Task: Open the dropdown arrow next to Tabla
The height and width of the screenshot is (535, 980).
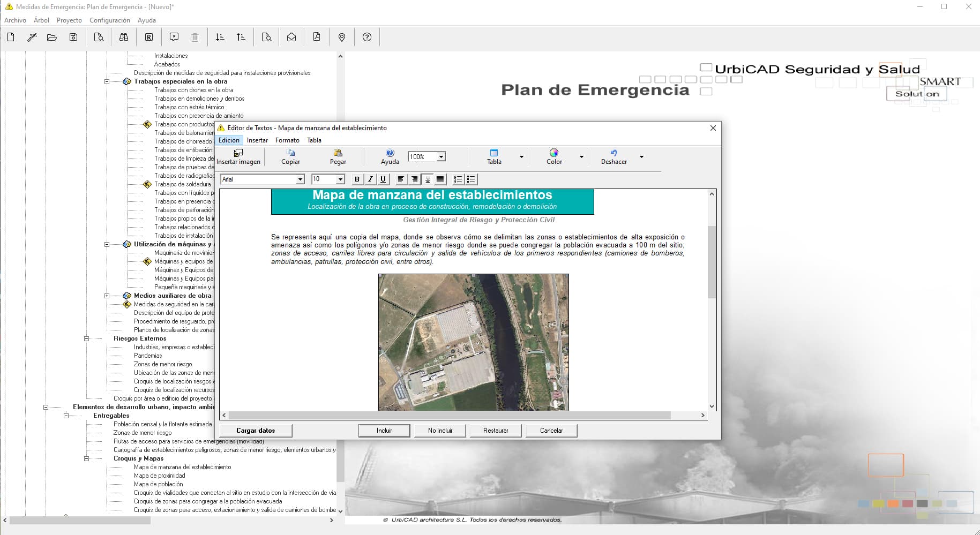Action: pyautogui.click(x=521, y=157)
